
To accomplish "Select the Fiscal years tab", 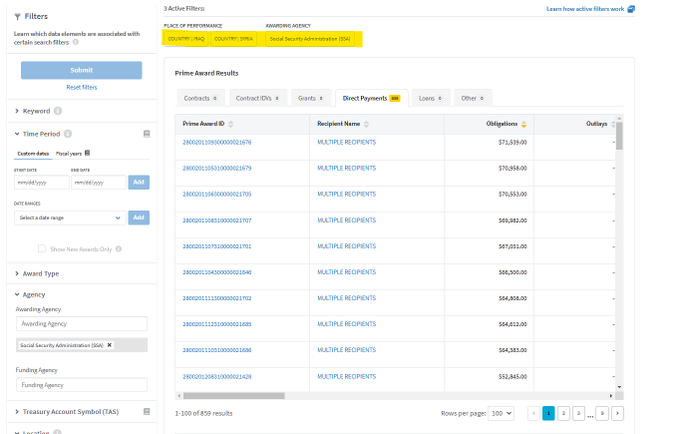I will pos(72,153).
